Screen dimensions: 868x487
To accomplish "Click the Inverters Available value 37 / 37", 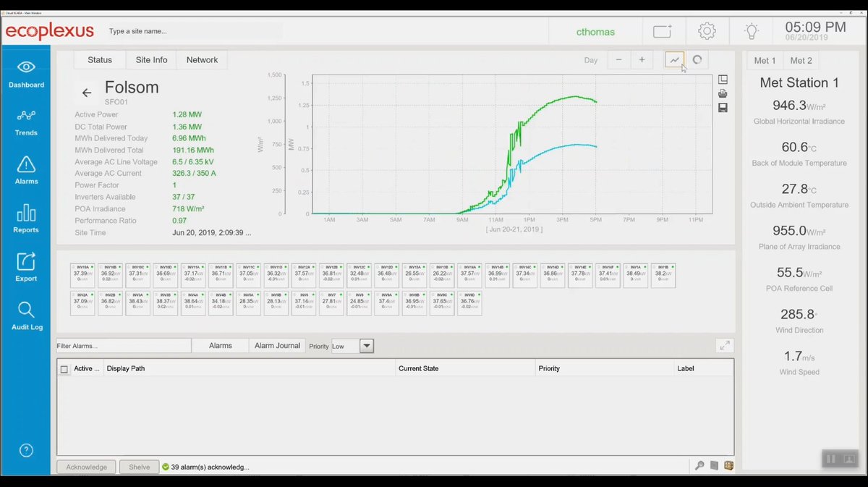I will [184, 198].
